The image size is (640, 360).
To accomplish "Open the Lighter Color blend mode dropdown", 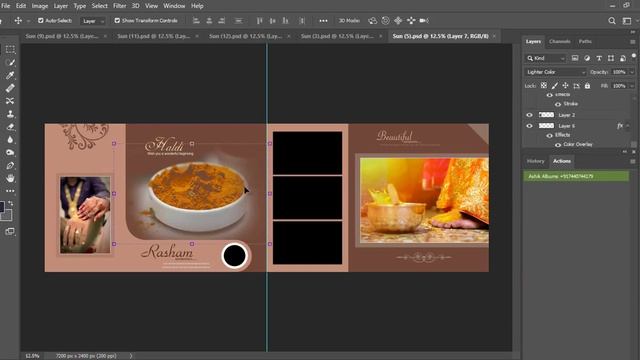I will pyautogui.click(x=555, y=72).
